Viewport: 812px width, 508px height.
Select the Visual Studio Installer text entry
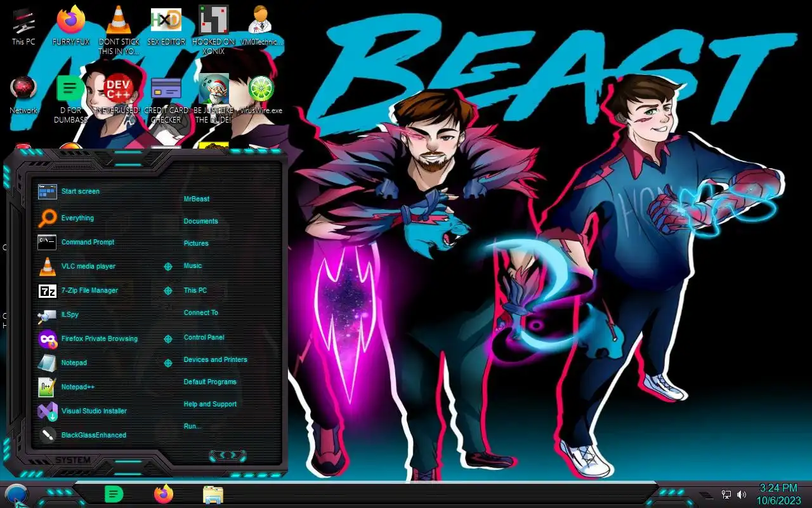[x=94, y=411]
